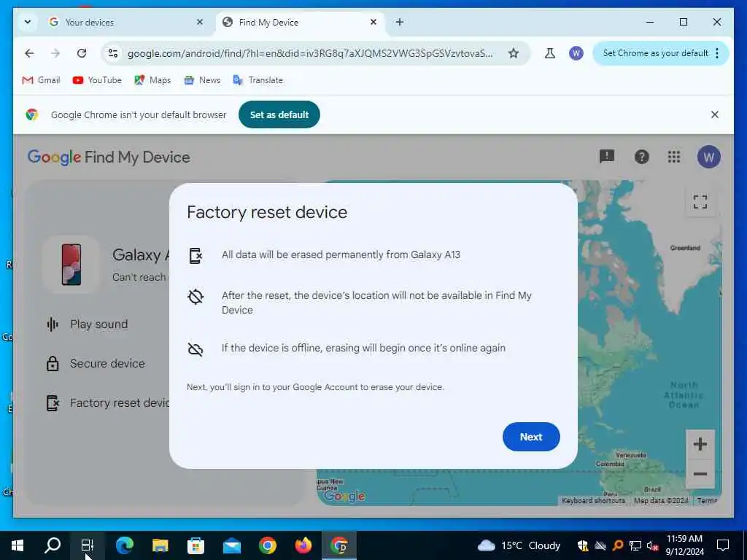Launch Microsoft Edge from taskbar
The height and width of the screenshot is (560, 747).
tap(124, 545)
